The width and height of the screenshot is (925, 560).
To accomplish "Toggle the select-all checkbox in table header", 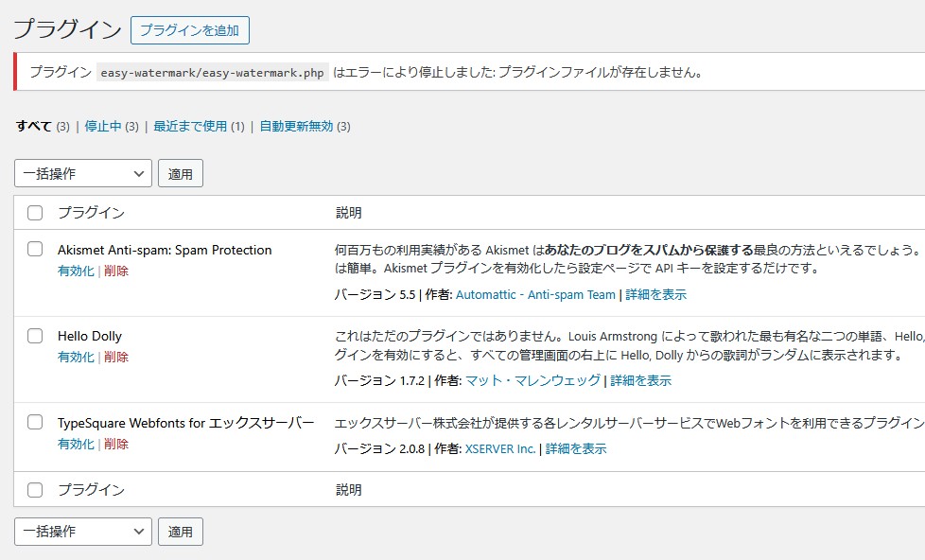I will (35, 213).
